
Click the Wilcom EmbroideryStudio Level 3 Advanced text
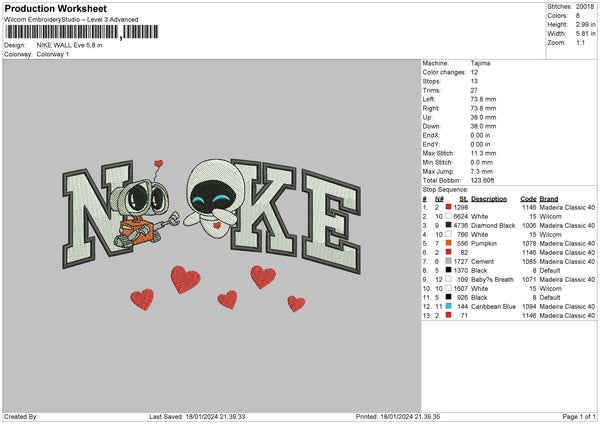tap(71, 20)
